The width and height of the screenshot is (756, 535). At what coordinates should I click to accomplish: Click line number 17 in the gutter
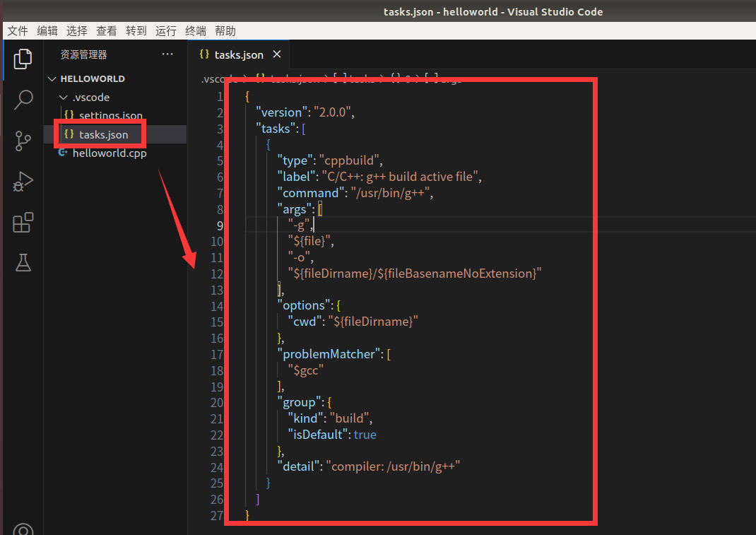217,355
